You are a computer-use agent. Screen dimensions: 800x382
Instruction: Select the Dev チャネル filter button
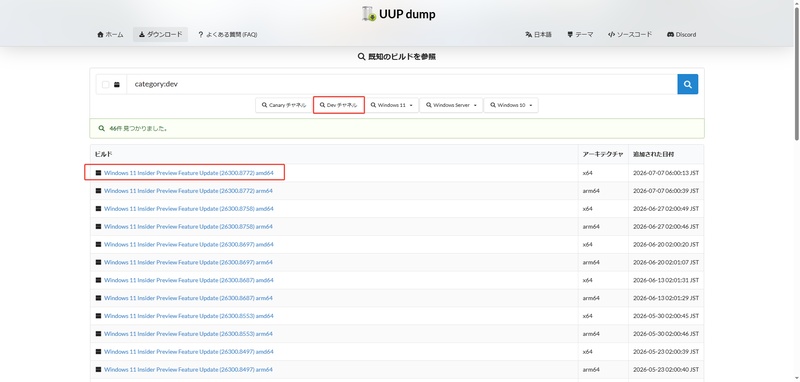coord(339,105)
